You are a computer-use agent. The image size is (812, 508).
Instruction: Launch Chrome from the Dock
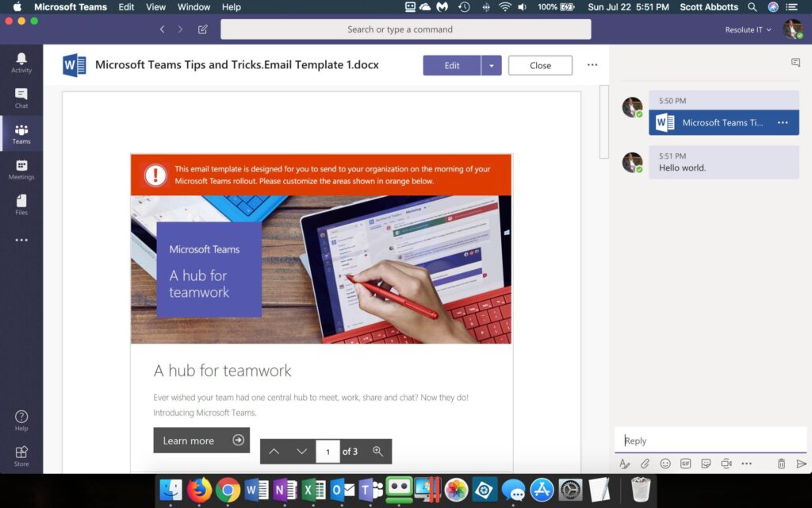(228, 489)
